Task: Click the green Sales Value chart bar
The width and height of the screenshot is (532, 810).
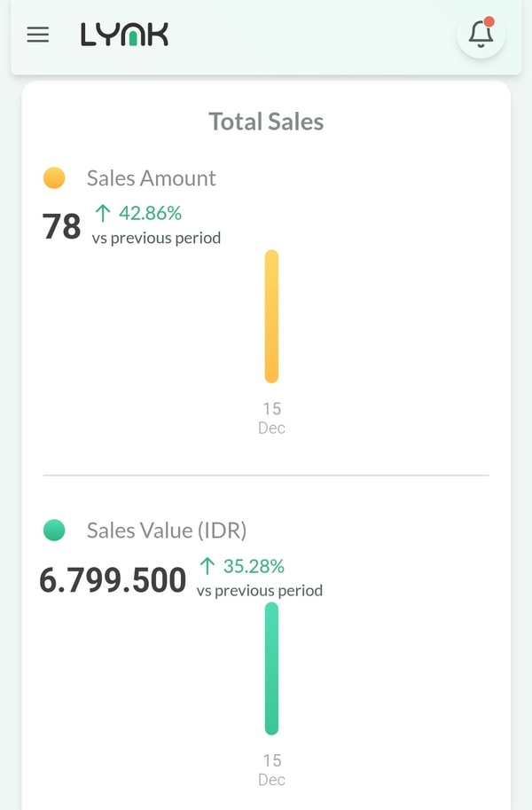Action: point(271,668)
